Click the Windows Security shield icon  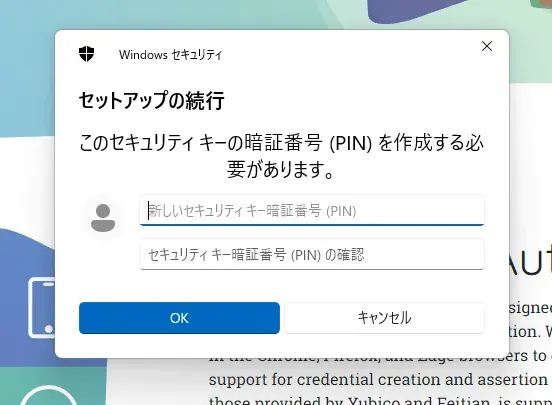click(87, 54)
